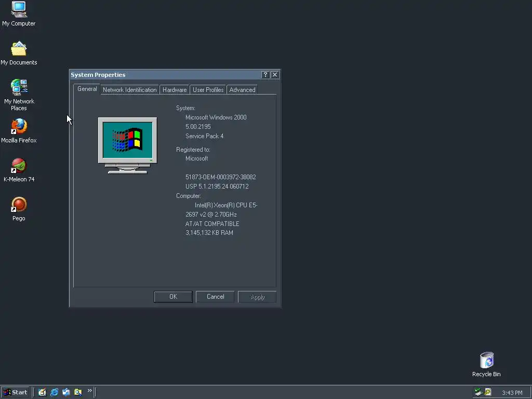Switch to the General tab
532x399 pixels.
coord(87,89)
